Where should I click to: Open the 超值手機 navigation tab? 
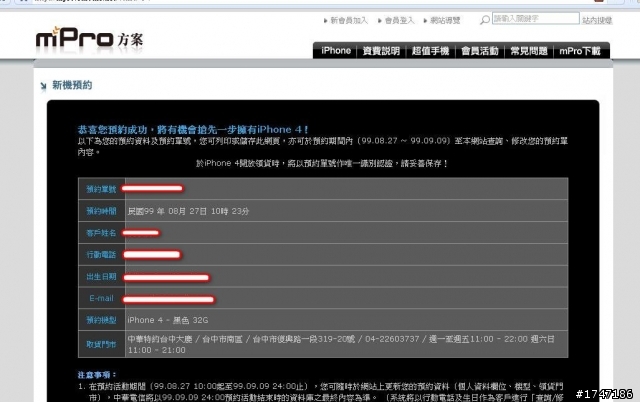(x=430, y=51)
